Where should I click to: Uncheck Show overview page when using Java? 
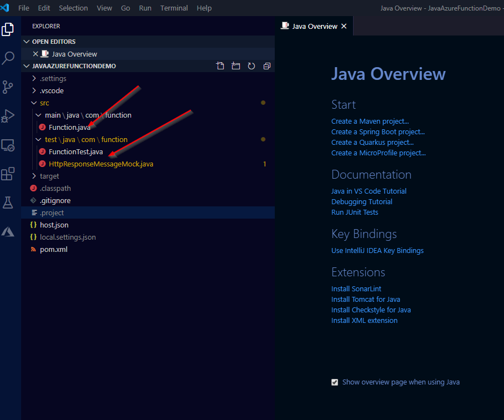(335, 382)
